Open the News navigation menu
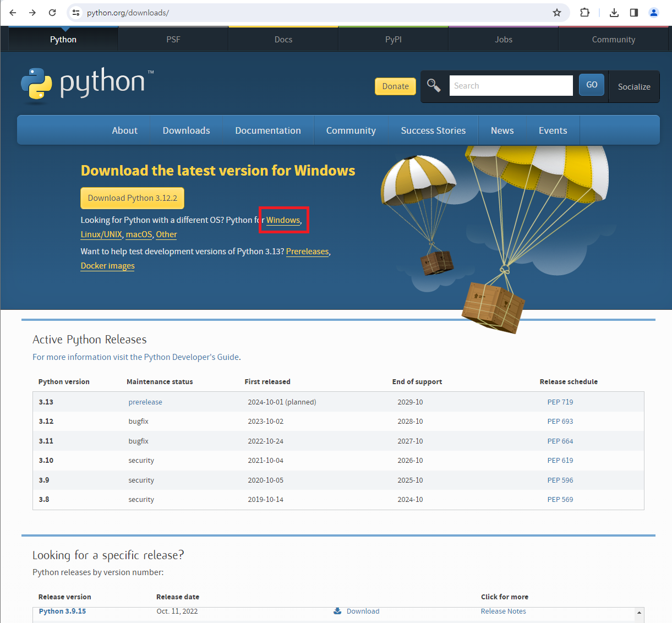 pos(502,130)
